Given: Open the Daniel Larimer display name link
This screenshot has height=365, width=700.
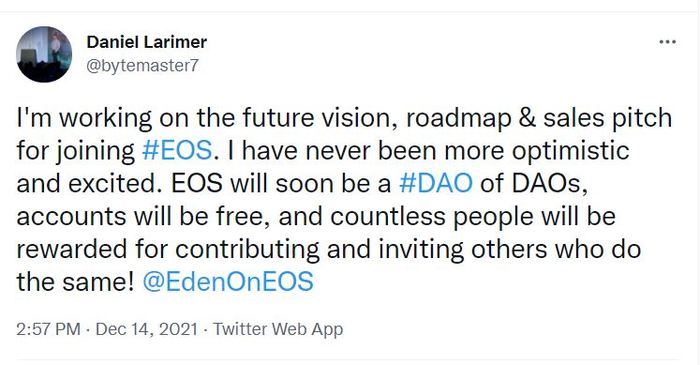Looking at the screenshot, I should coord(146,42).
